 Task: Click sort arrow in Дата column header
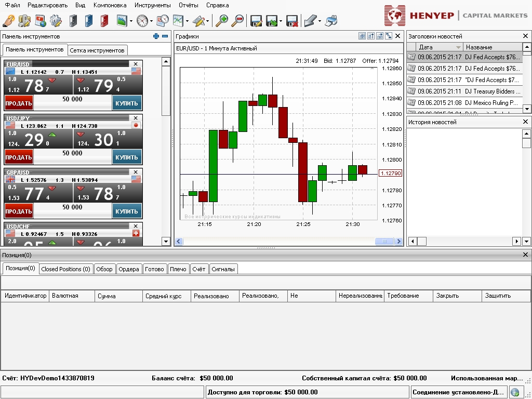(x=458, y=47)
